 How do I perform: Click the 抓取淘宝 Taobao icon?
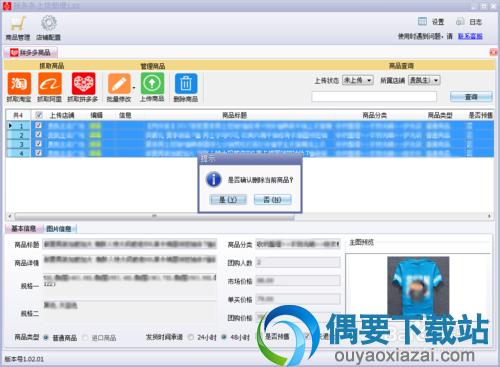pyautogui.click(x=19, y=84)
